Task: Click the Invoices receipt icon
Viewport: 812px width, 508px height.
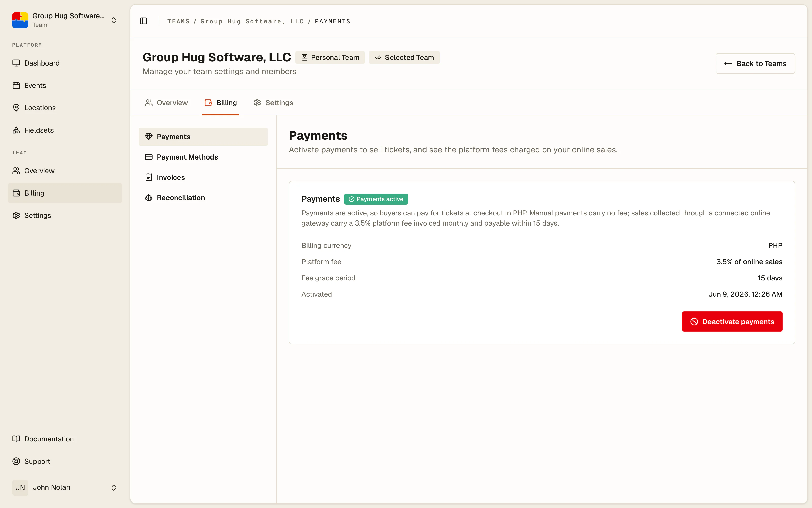Action: point(149,177)
